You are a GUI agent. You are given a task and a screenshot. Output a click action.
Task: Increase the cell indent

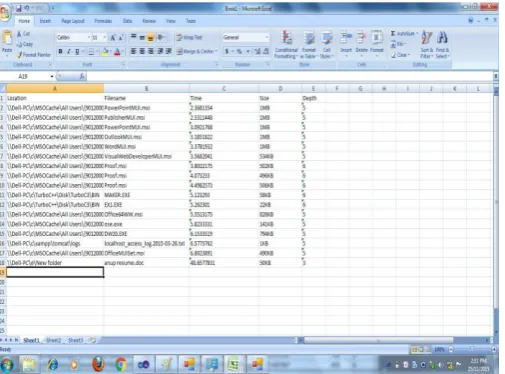(169, 51)
